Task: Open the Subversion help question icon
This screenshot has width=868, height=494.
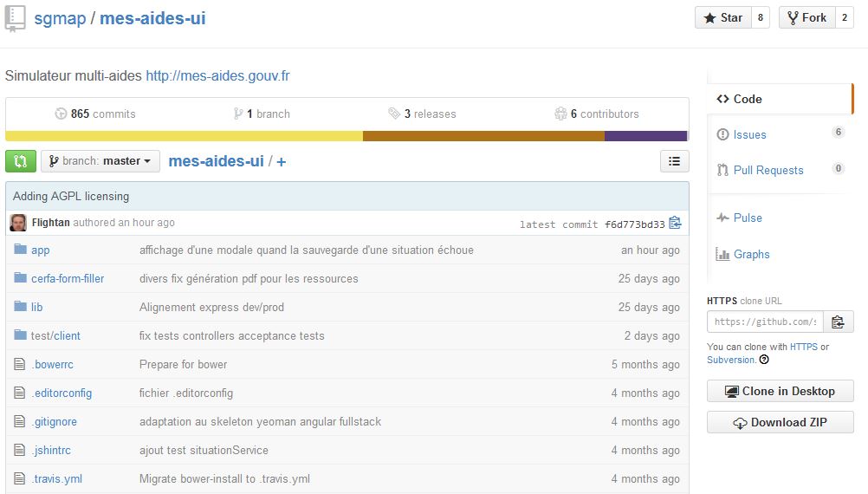Action: (x=764, y=360)
